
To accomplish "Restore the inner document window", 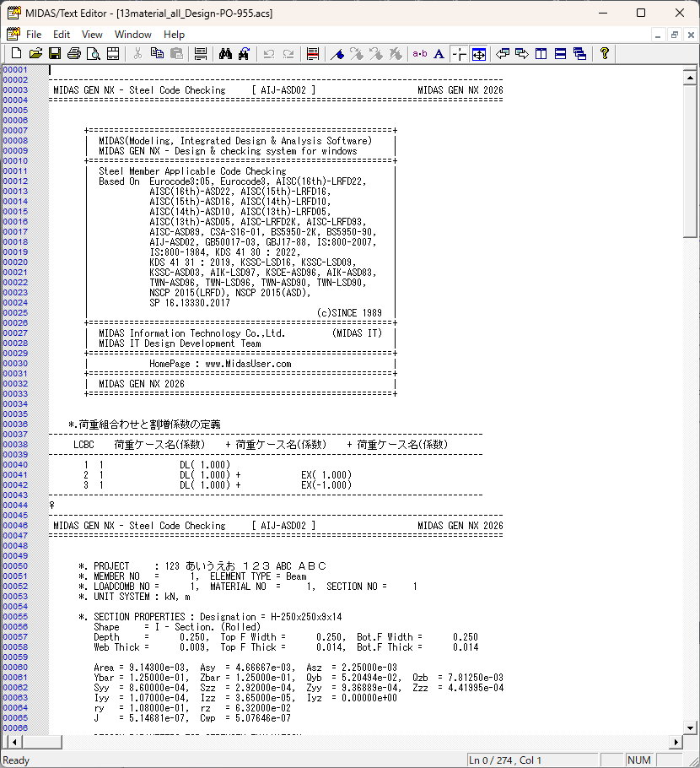I will tap(675, 35).
